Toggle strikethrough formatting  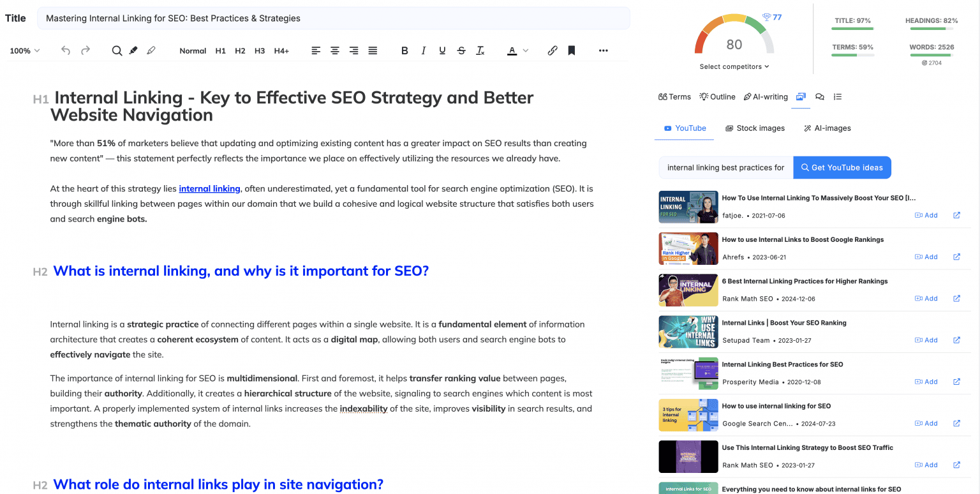461,50
